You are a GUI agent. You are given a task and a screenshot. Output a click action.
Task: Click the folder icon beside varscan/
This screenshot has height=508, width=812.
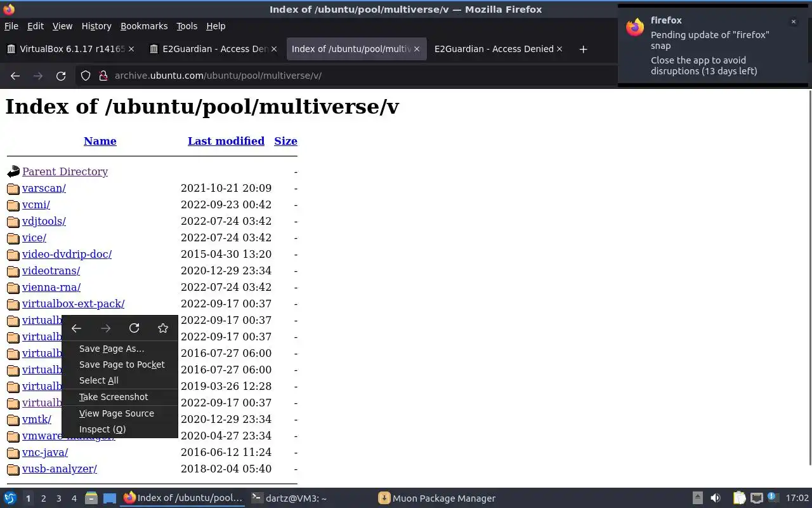[x=13, y=189]
